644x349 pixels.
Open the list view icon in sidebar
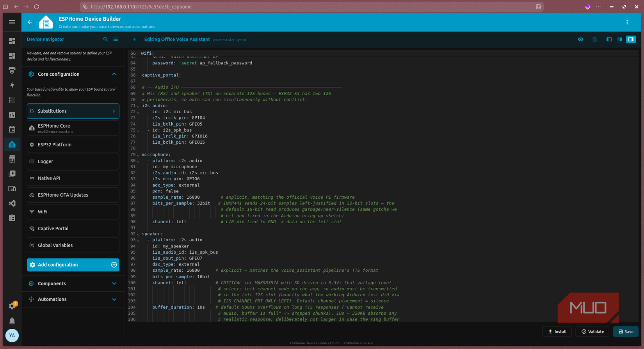(12, 100)
